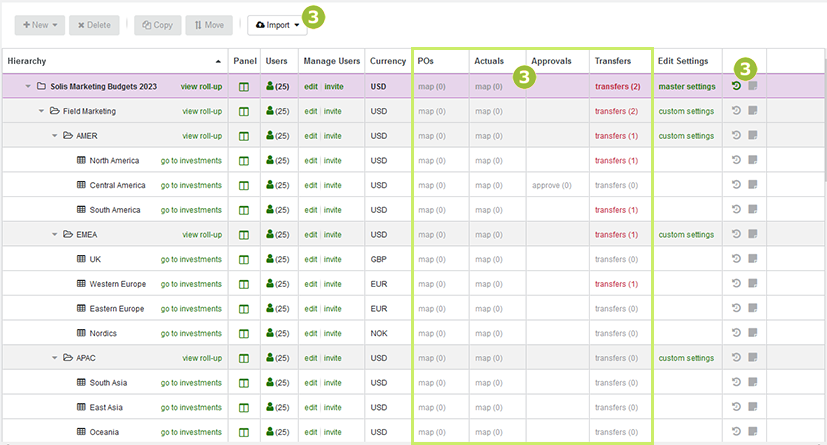
Task: Open panel icon for Nordics row
Action: pos(244,334)
